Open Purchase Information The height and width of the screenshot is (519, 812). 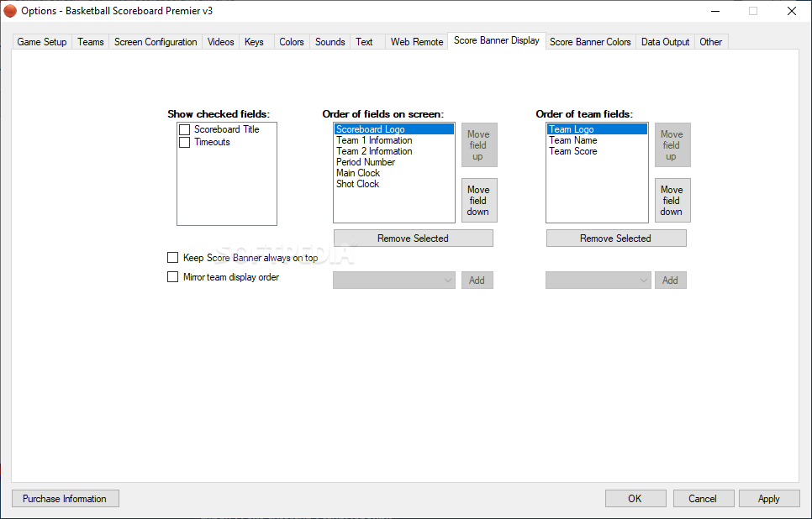click(66, 499)
